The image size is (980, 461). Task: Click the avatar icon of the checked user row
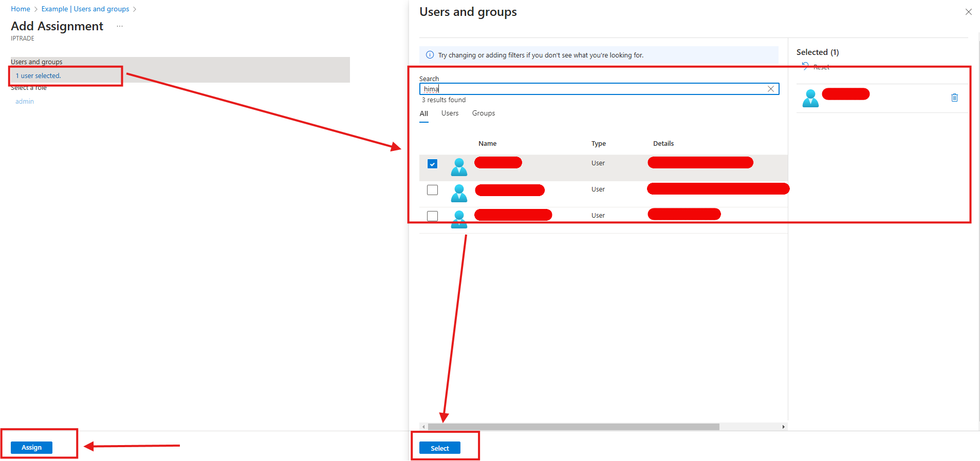click(459, 167)
